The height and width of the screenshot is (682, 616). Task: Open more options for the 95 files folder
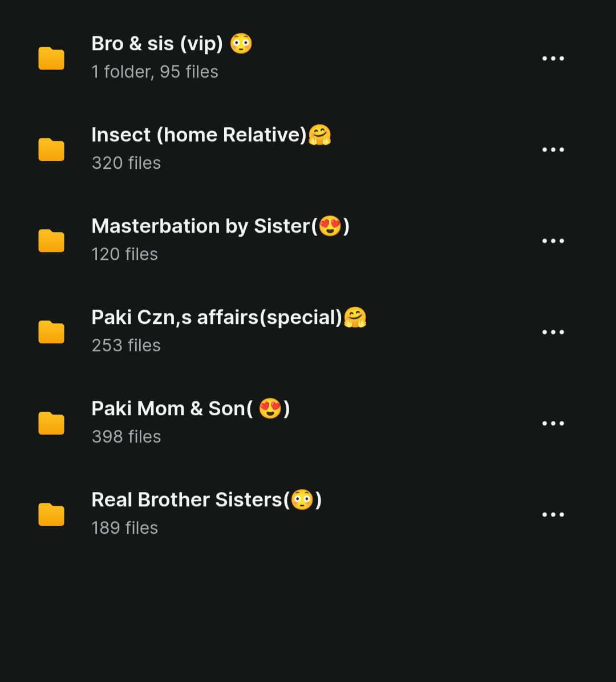pos(553,58)
